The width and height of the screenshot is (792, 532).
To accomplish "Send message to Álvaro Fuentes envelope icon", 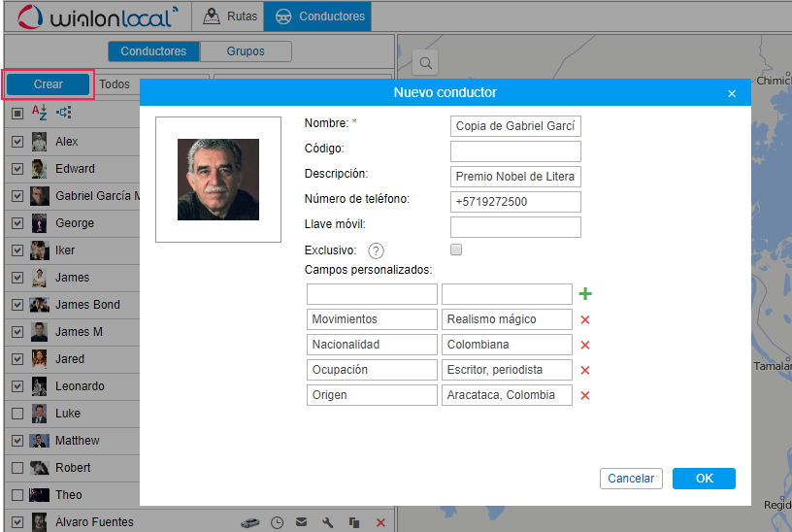I will (x=302, y=522).
